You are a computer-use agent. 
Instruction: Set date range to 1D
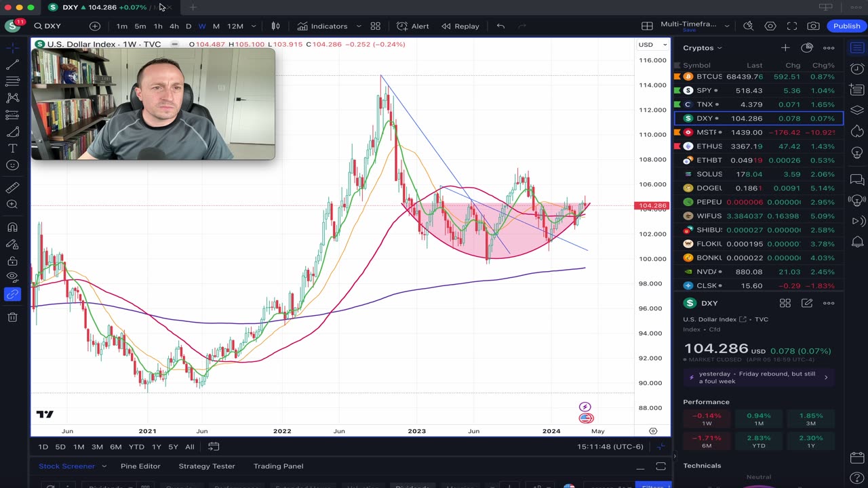[x=43, y=447]
